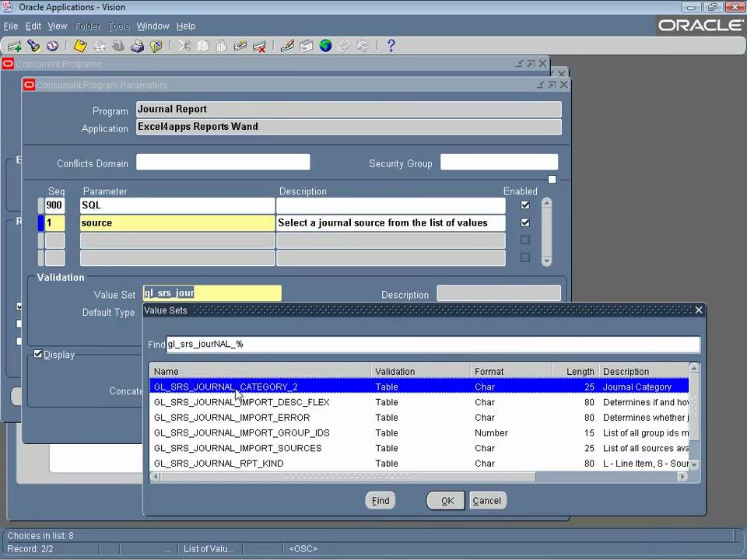This screenshot has height=560, width=747.
Task: Select GL_SRS_JOURNAL_CATEGORY_2 row
Action: click(419, 387)
